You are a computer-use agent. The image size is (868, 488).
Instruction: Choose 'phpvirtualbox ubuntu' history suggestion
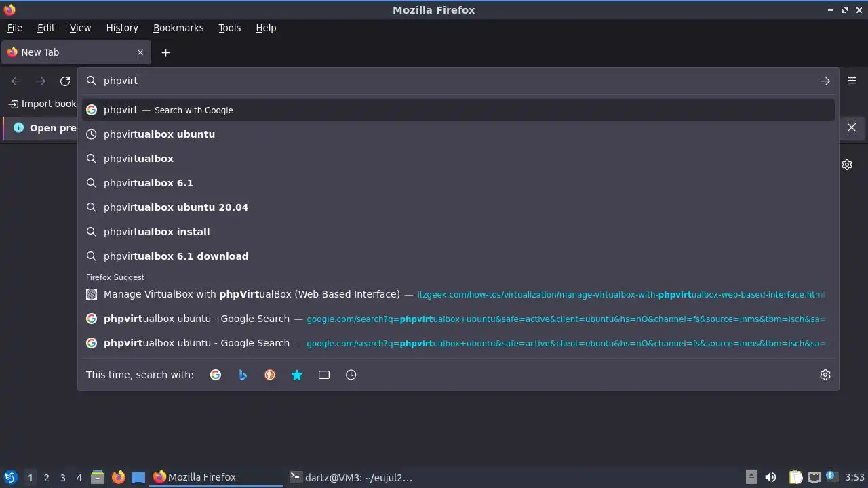(x=458, y=134)
